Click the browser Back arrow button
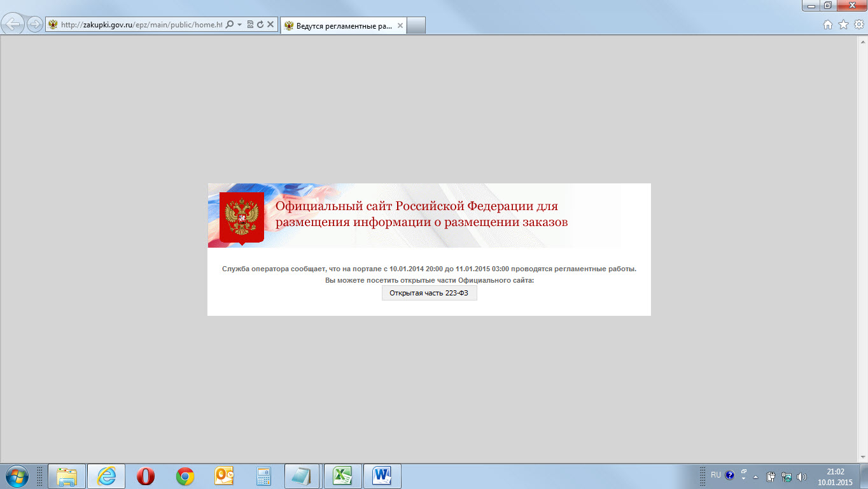 (13, 25)
